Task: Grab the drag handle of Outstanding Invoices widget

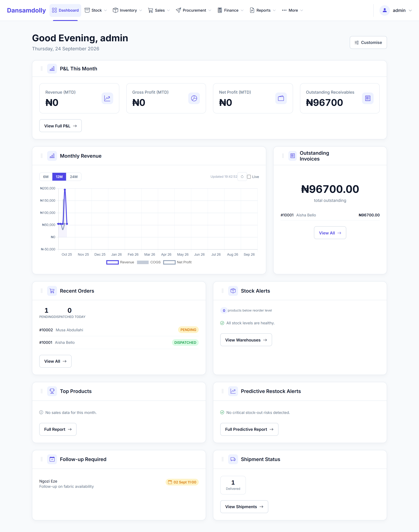Action: pos(283,156)
